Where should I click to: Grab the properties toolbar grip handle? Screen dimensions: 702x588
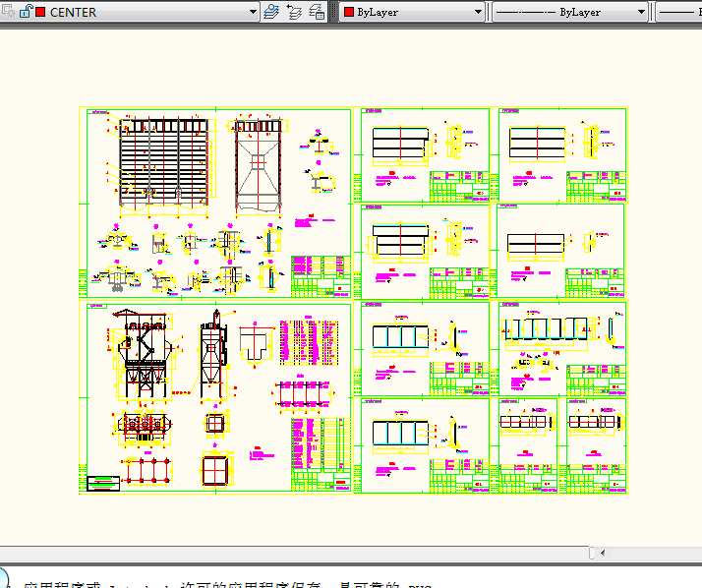click(x=333, y=12)
